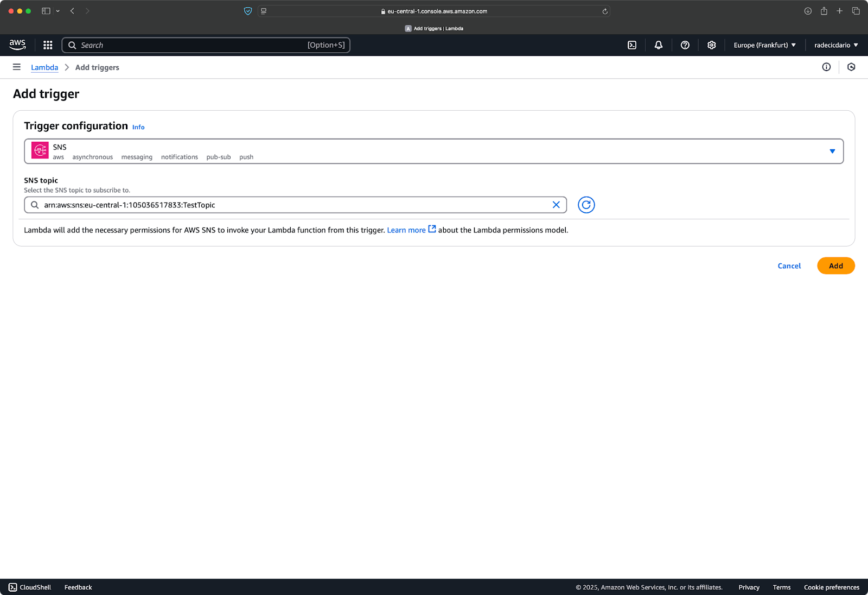Open the Terms footer link

tap(782, 587)
